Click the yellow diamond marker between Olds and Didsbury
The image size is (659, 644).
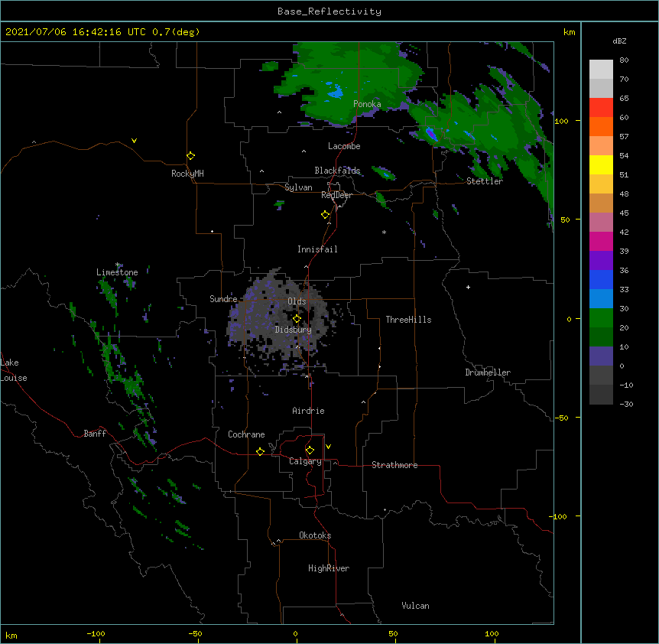(297, 319)
